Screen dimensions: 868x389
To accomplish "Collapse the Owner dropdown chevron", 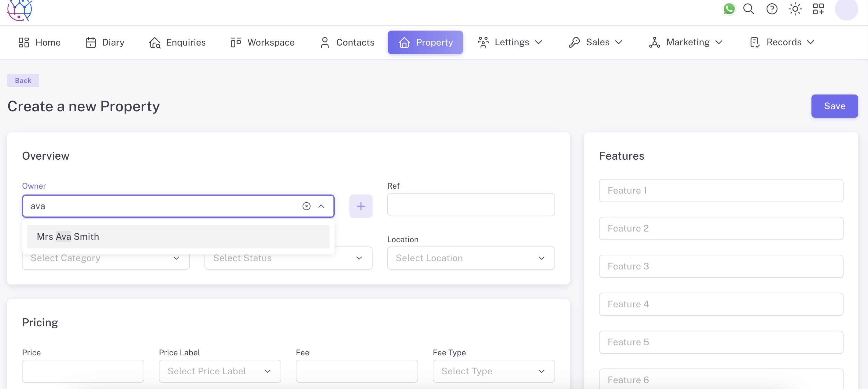I will click(x=321, y=206).
